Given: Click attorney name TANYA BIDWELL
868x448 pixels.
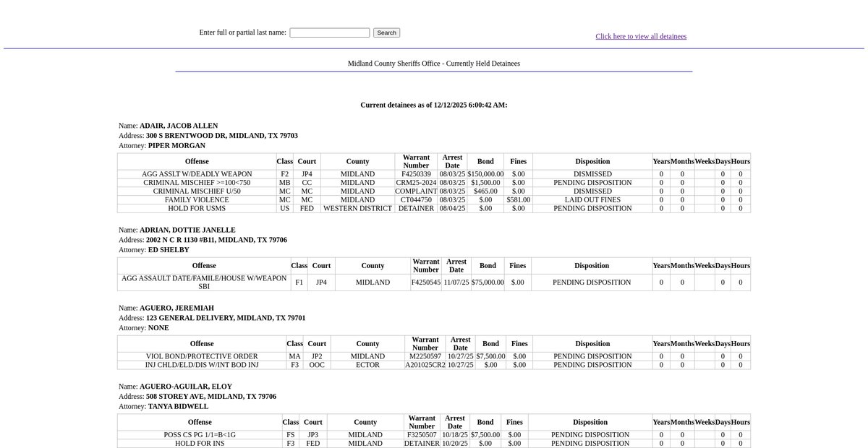Looking at the screenshot, I should 178,406.
